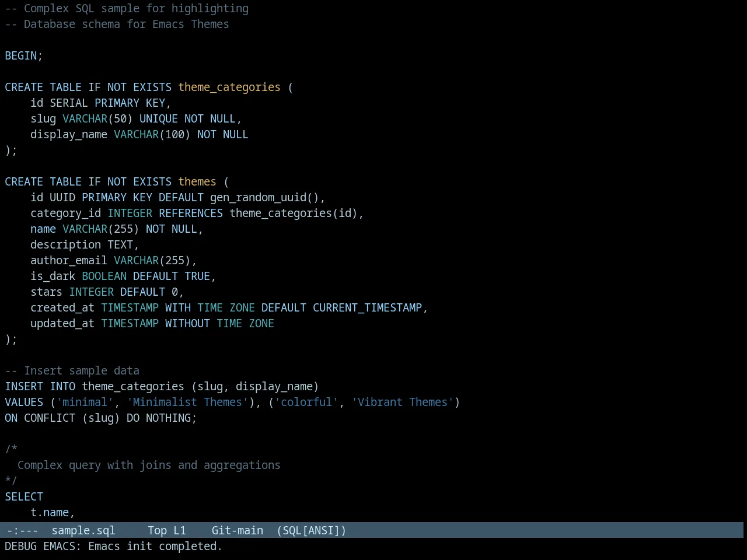Click 'description TEXT,' line
This screenshot has width=747, height=560.
click(85, 244)
